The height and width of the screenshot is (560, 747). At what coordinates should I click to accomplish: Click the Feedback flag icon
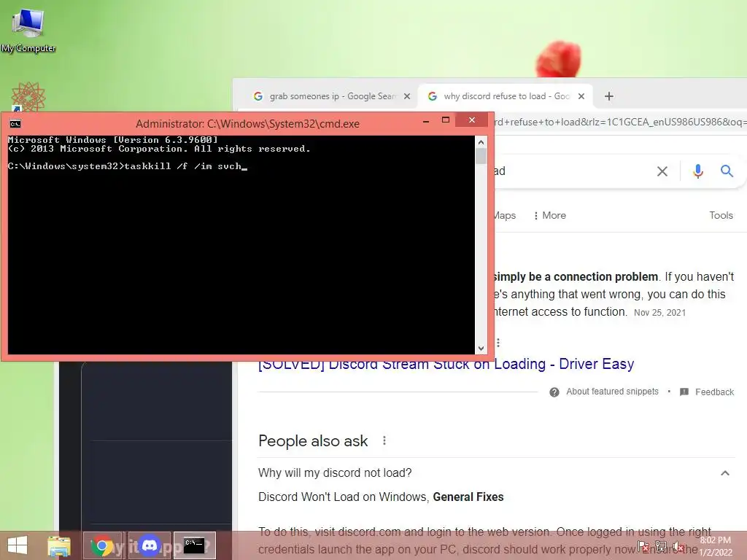tap(684, 392)
